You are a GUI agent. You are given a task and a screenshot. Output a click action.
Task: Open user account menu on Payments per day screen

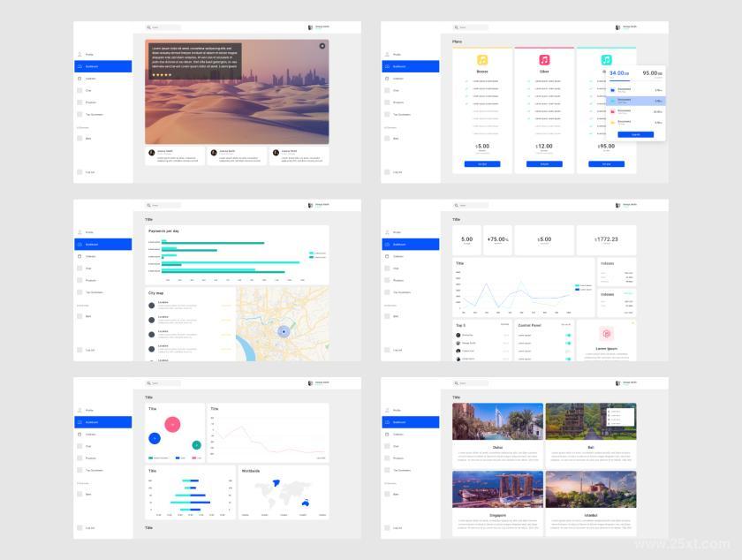click(319, 206)
